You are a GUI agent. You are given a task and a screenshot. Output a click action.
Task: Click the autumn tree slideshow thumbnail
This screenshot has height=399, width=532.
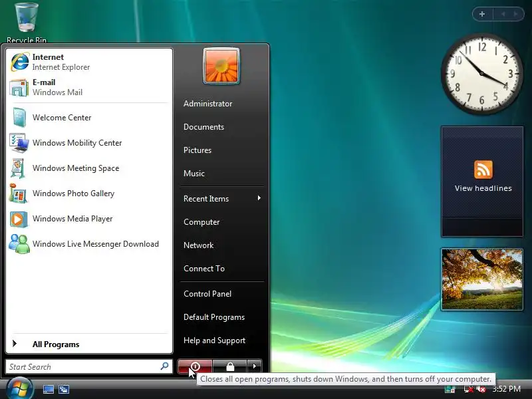point(481,279)
